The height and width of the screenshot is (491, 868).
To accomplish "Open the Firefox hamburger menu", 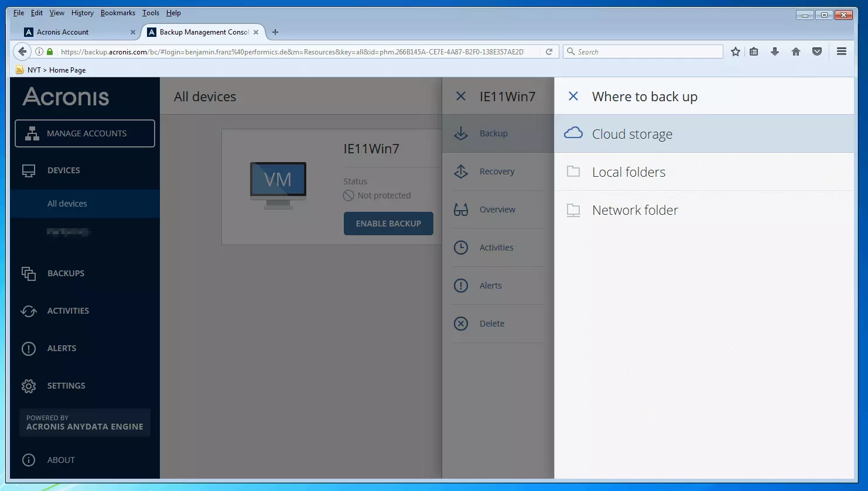I will [x=842, y=51].
